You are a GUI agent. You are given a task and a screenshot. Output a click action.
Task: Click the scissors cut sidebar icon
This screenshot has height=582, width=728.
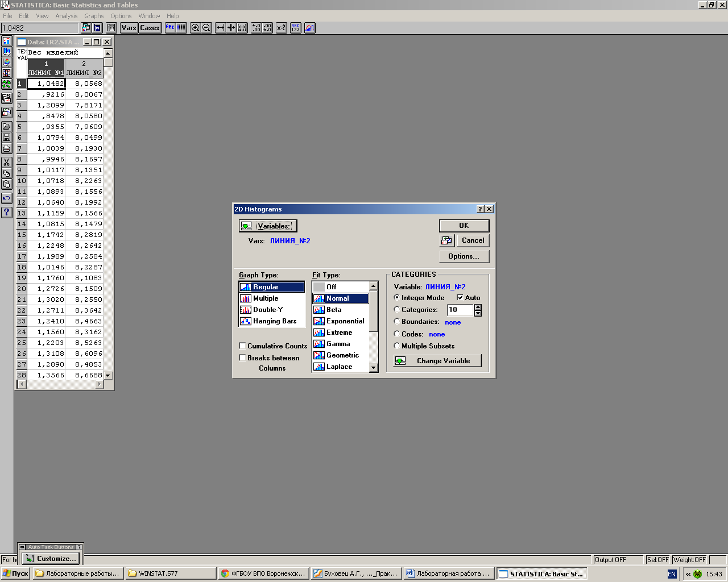pos(7,163)
